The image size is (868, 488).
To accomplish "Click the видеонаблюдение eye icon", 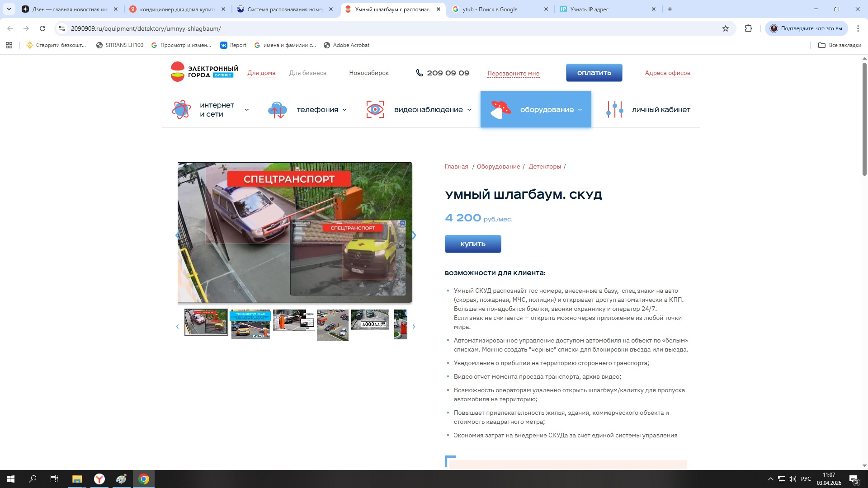I will [375, 110].
